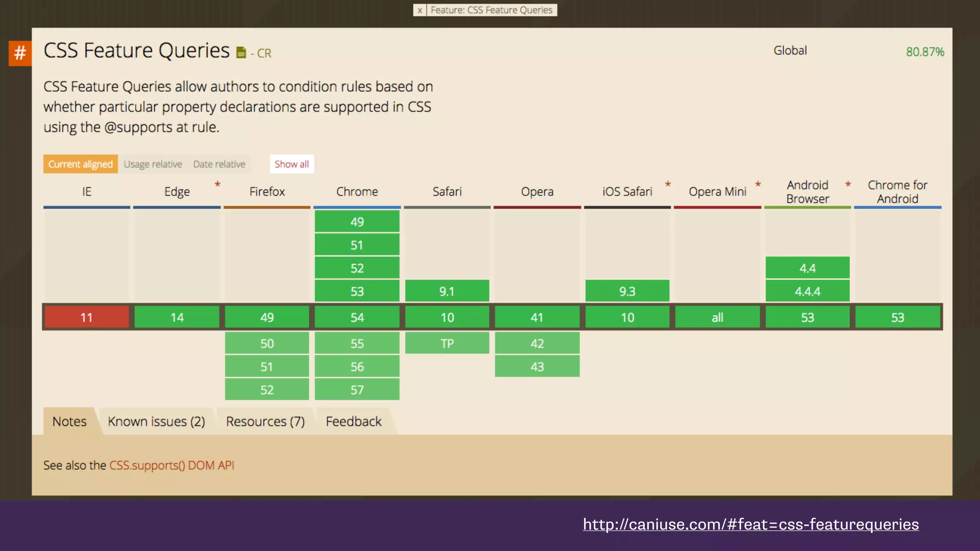Open the Feedback tab

click(354, 421)
